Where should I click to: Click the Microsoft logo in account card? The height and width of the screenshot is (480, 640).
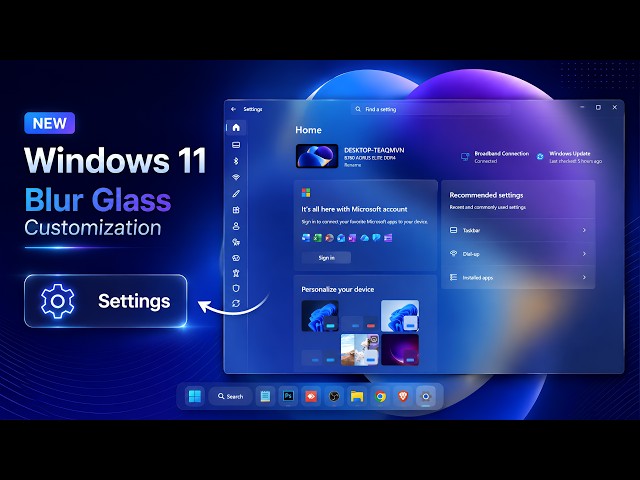pos(306,192)
